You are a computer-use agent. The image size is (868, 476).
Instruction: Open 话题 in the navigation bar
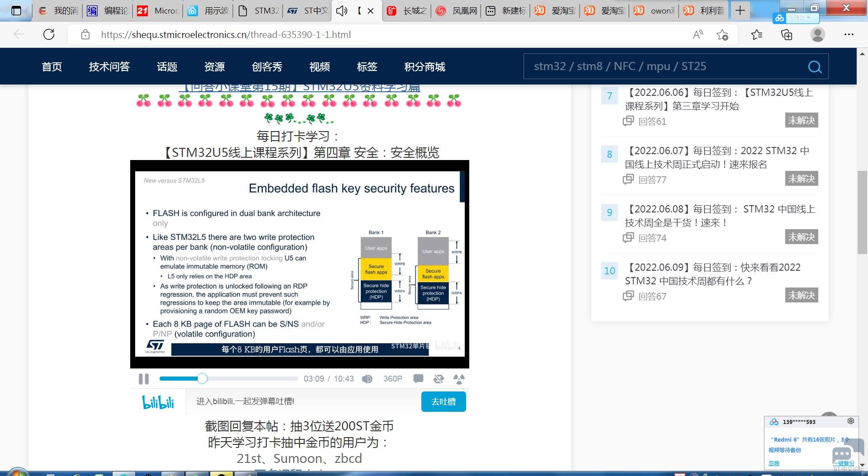167,67
